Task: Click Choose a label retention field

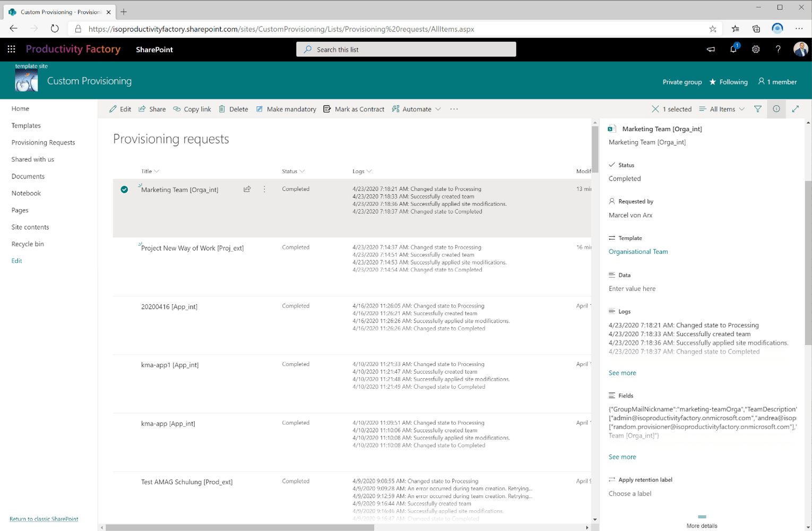Action: click(x=629, y=494)
